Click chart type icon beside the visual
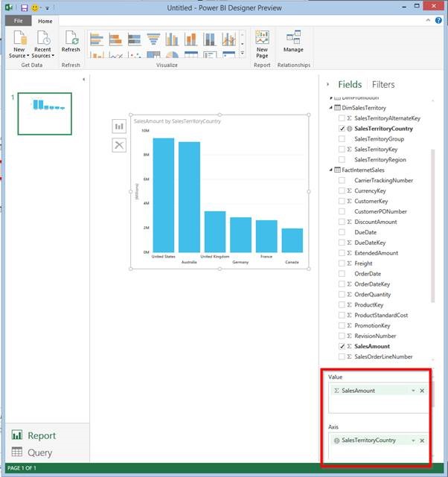Screen dimensions: 448x477 click(119, 126)
